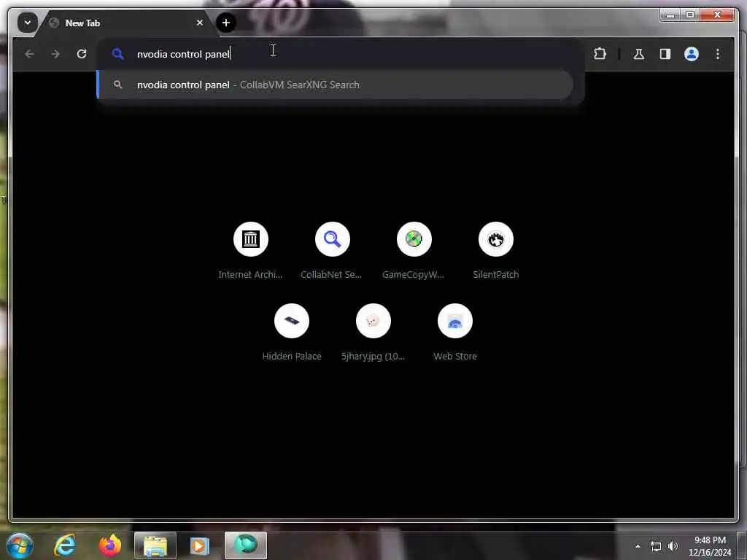747x560 pixels.
Task: Launch Firefox from taskbar
Action: (x=110, y=545)
